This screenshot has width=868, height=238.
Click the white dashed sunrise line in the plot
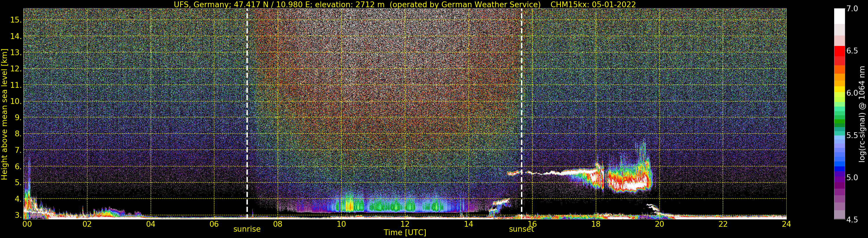tap(247, 114)
